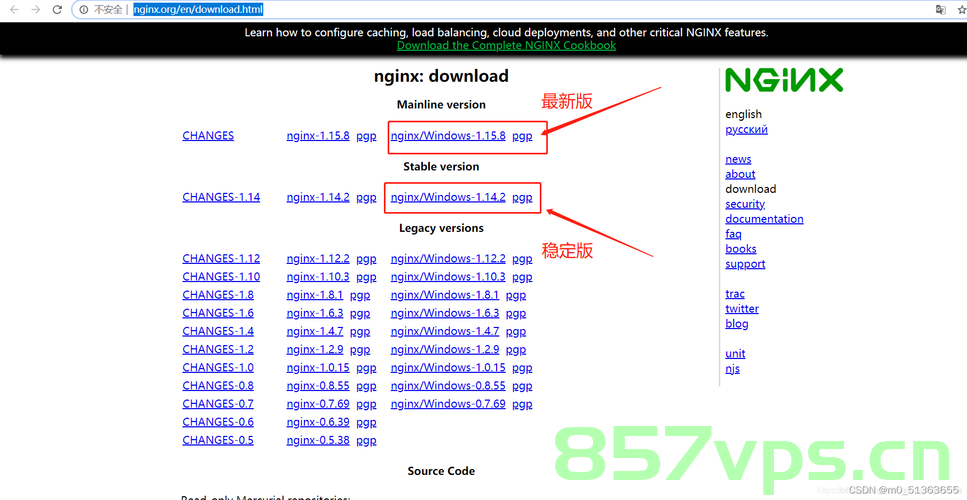Open the njs link in sidebar
This screenshot has width=967, height=500.
(732, 369)
